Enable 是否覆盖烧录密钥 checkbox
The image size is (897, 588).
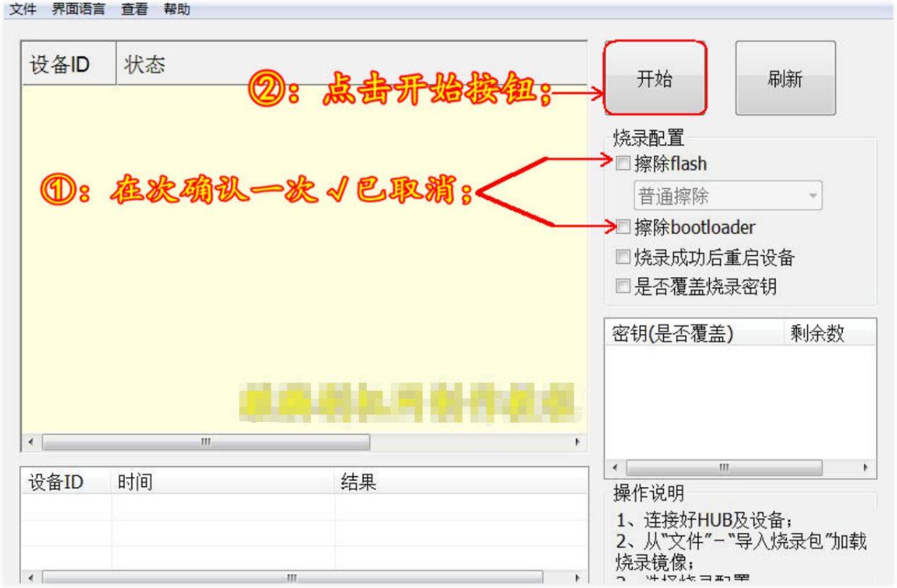coord(623,286)
